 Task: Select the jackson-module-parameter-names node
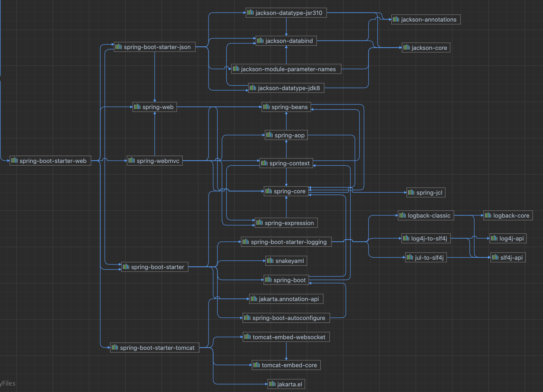[x=288, y=69]
